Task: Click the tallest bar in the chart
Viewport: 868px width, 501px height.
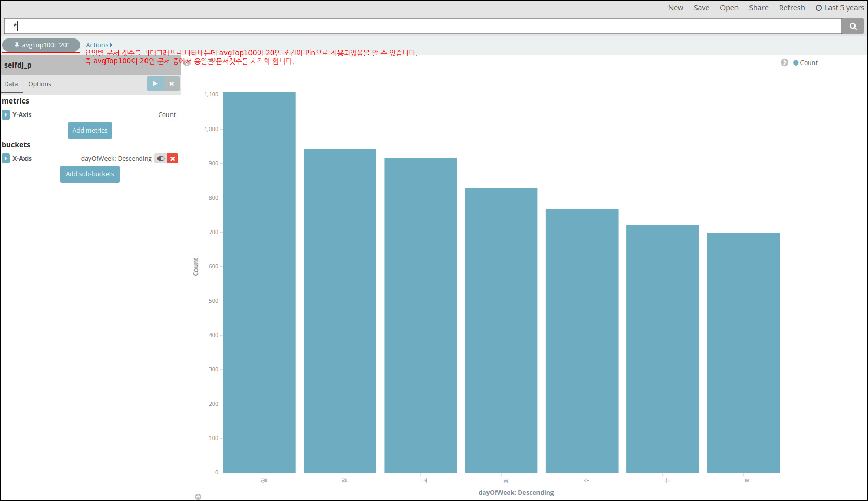Action: coord(259,282)
